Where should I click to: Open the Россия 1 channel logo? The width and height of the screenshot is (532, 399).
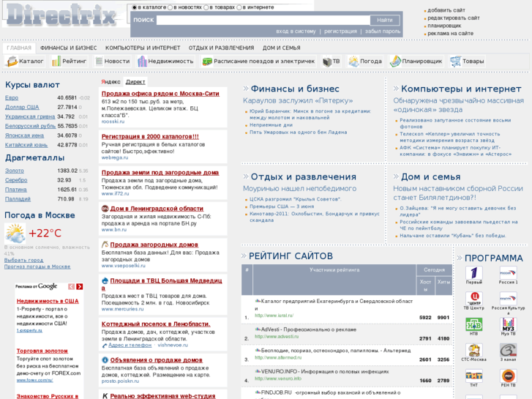click(x=509, y=272)
